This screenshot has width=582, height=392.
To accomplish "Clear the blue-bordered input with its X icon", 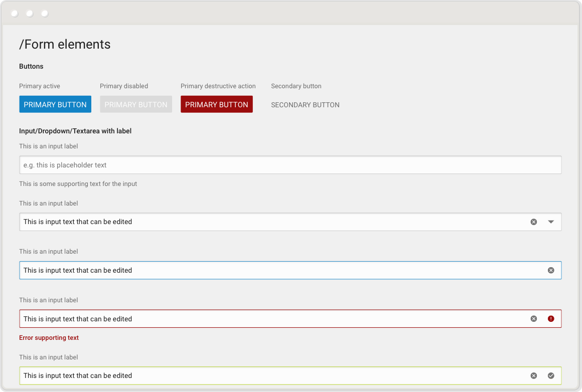I will [x=551, y=270].
